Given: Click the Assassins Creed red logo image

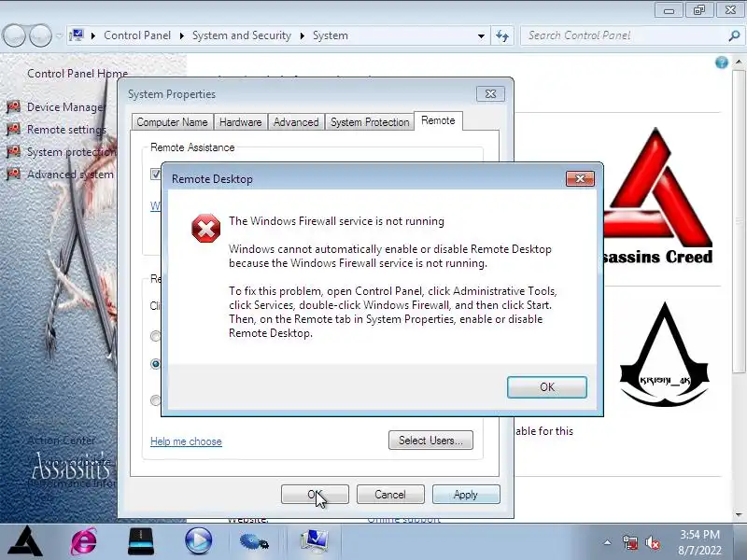Looking at the screenshot, I should pos(658,196).
